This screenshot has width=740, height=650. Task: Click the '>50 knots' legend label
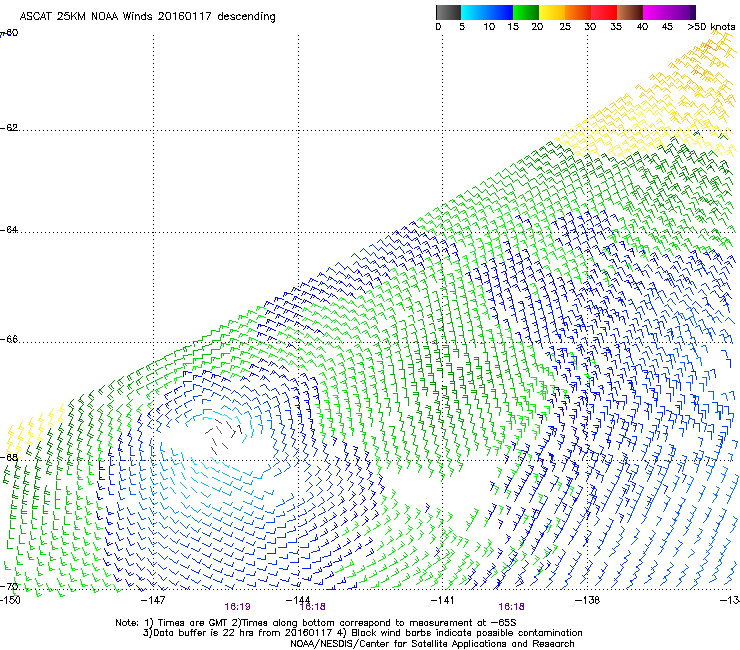[x=711, y=27]
